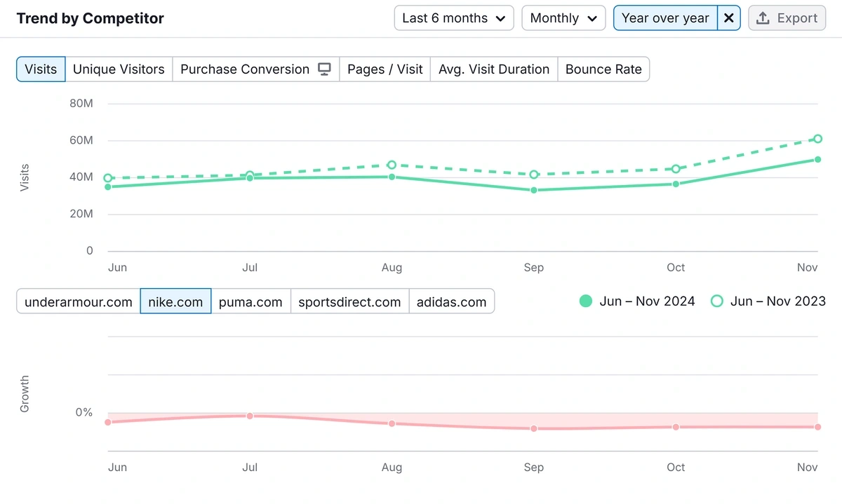The width and height of the screenshot is (842, 504).
Task: Click the Nov growth data point
Action: pos(817,427)
